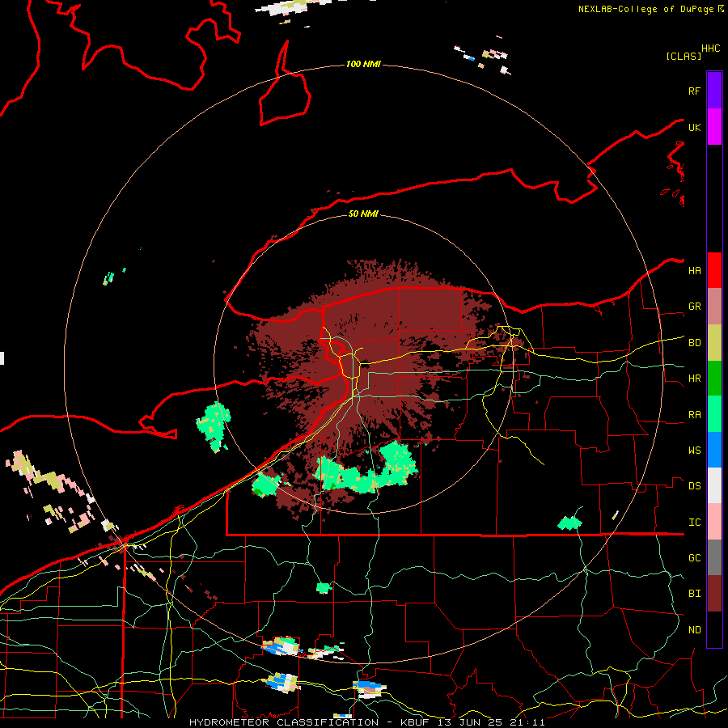
Task: Click the RA legend label
Action: pos(694,415)
